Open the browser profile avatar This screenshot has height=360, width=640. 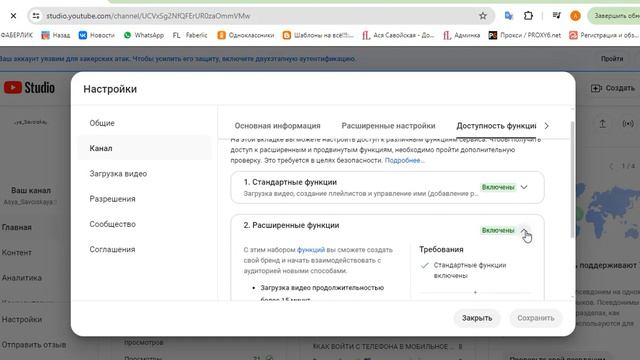(x=575, y=16)
